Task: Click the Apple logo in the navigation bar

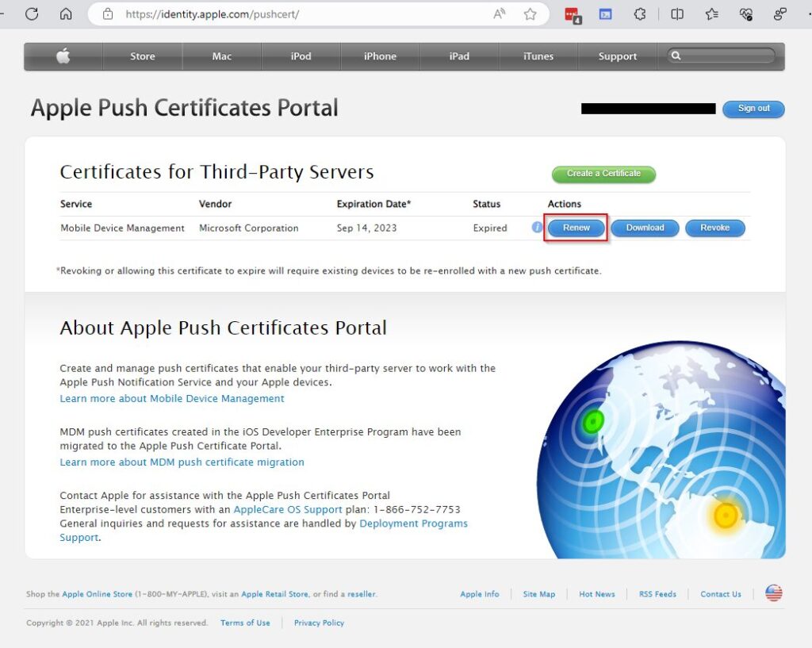Action: pyautogui.click(x=63, y=56)
